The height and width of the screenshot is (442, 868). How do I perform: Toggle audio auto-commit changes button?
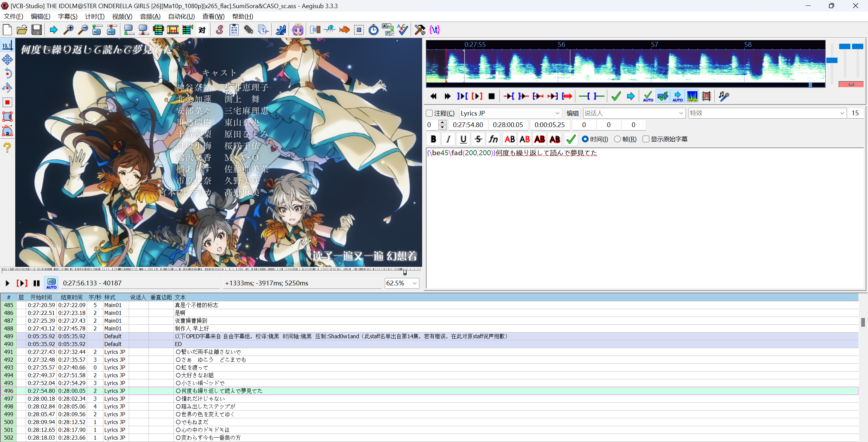(x=648, y=96)
